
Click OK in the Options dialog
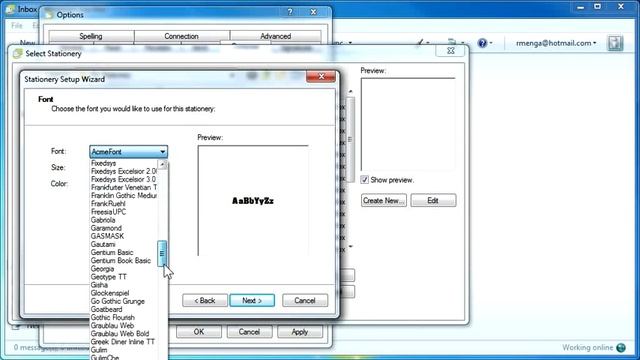199,332
